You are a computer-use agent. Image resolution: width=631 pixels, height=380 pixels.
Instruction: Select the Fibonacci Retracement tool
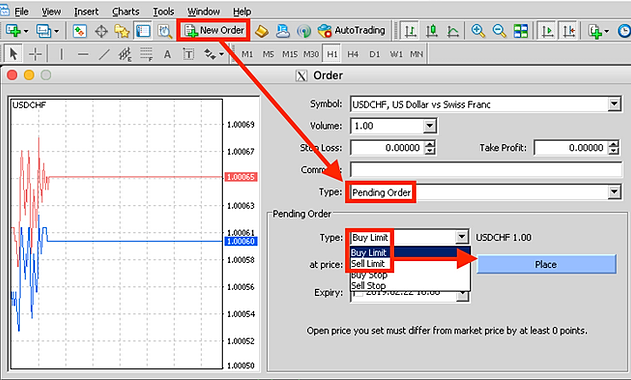point(146,54)
